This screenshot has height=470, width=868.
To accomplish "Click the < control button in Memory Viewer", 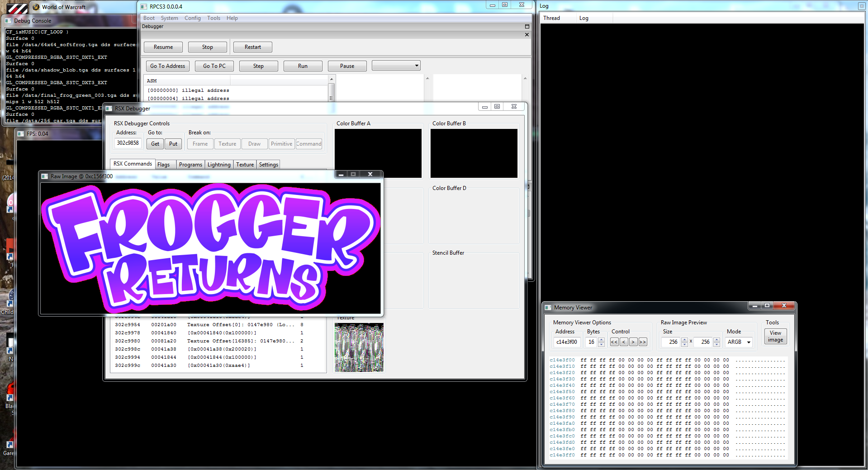I will click(x=624, y=342).
